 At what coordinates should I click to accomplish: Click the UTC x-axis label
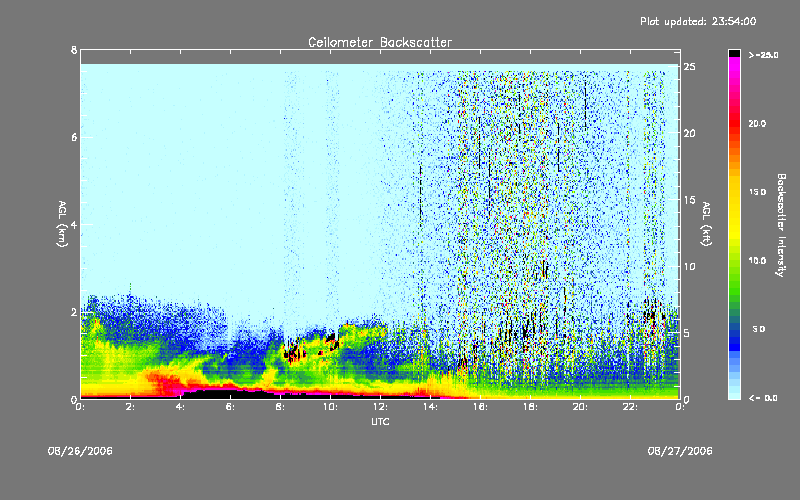(x=380, y=421)
